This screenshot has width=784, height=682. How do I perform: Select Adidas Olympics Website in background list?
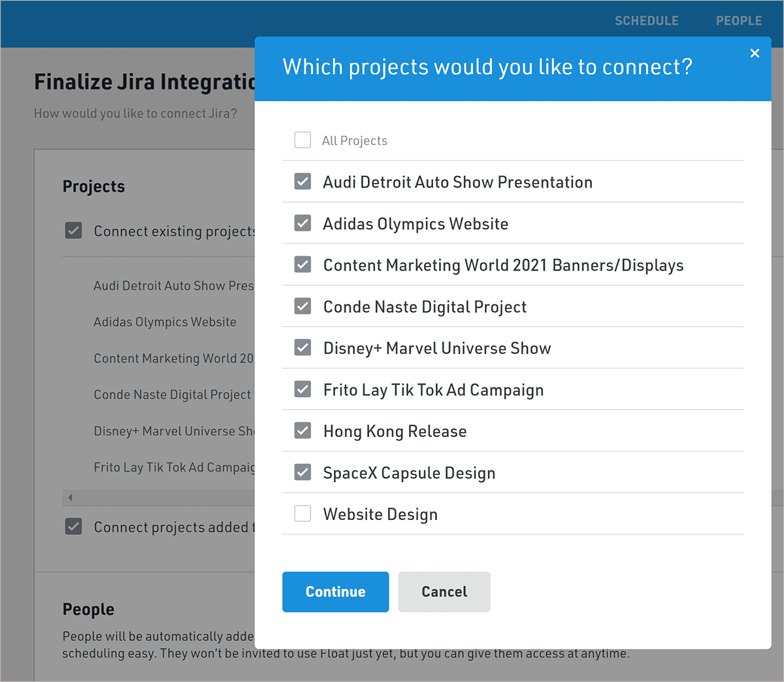(165, 322)
